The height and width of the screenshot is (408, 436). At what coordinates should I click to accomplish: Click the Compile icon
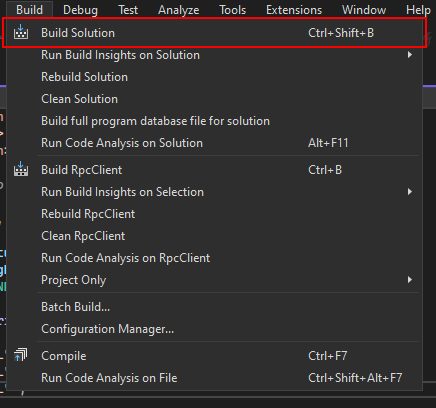click(x=21, y=355)
